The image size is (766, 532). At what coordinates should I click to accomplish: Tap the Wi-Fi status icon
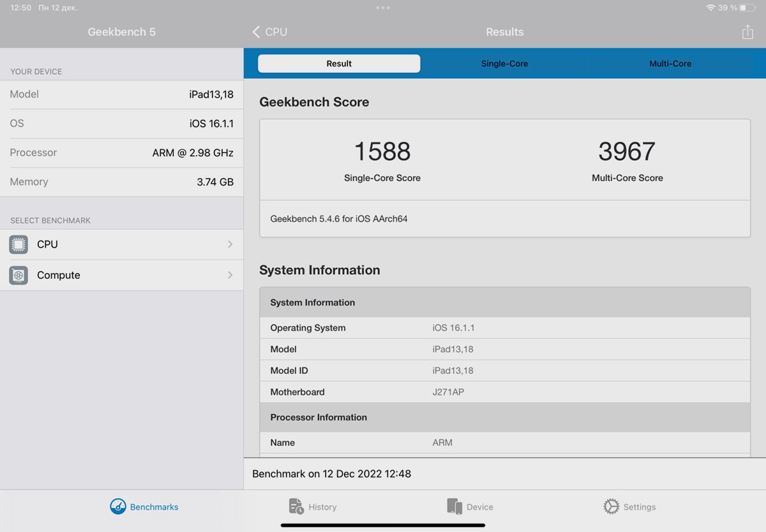[x=710, y=8]
